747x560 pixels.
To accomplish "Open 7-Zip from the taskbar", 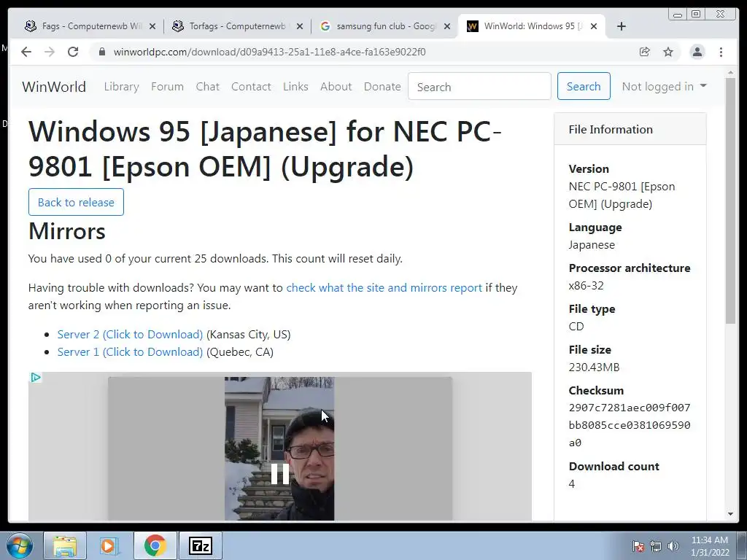I will point(200,545).
